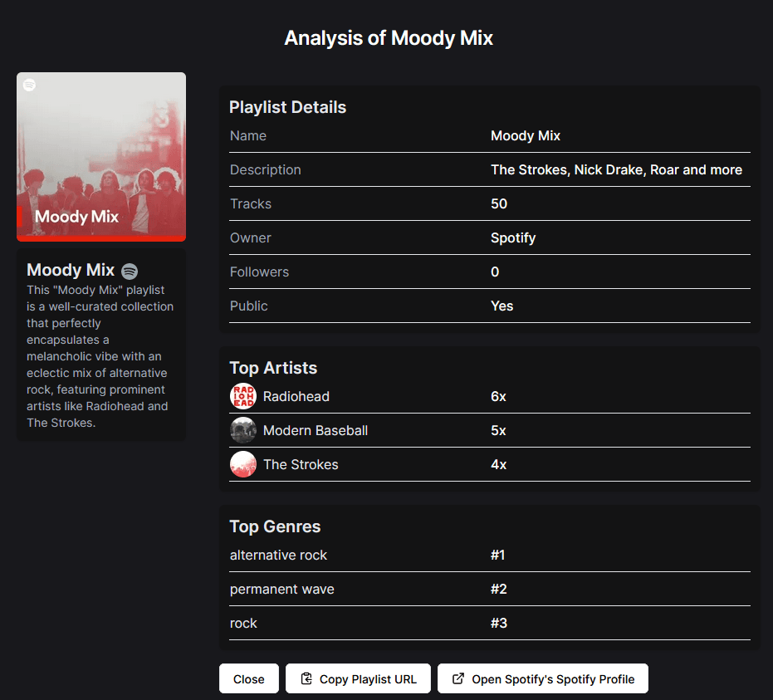
Task: Click the Spotify icon on the playlist cover
Action: [x=29, y=84]
